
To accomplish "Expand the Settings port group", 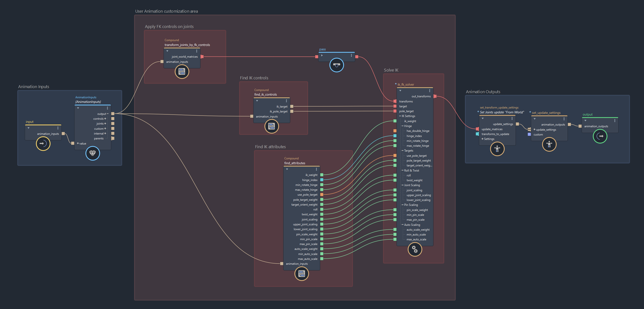I will click(482, 139).
